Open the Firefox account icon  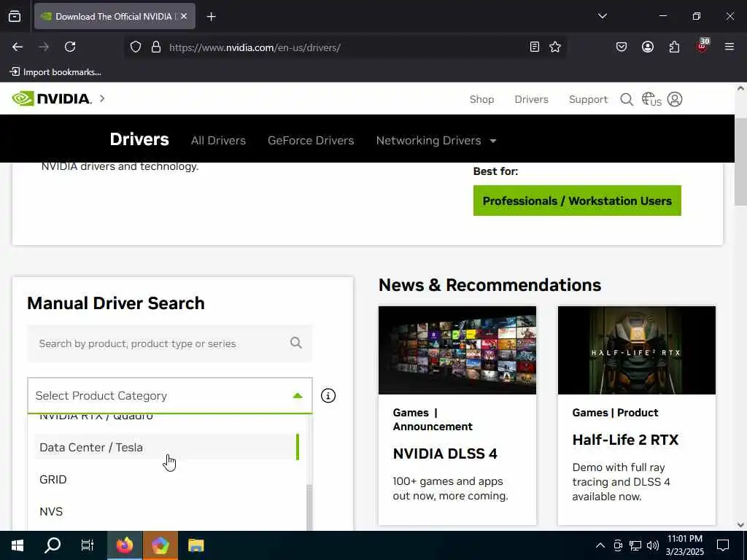point(648,47)
